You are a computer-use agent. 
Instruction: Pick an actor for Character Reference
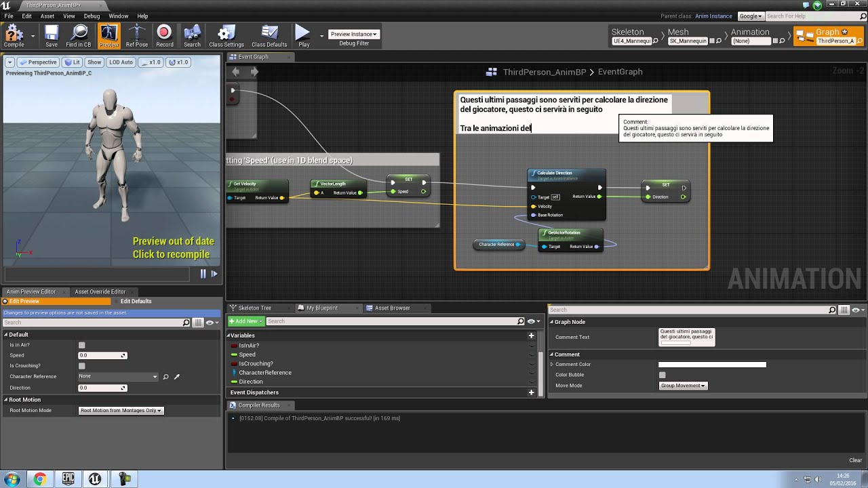(x=177, y=377)
